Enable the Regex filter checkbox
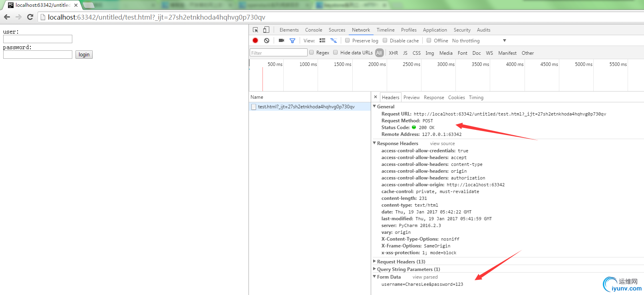The image size is (644, 295). (312, 52)
